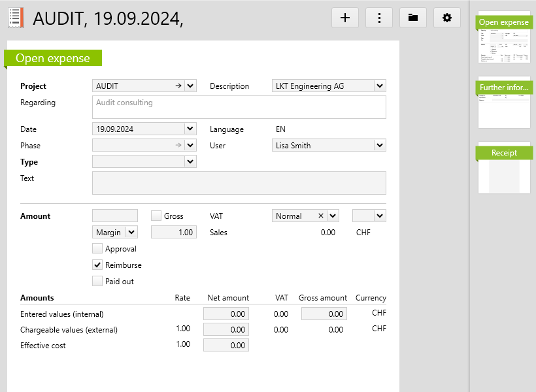Go to the Receipt section thumbnail
536x392 pixels.
[504, 168]
